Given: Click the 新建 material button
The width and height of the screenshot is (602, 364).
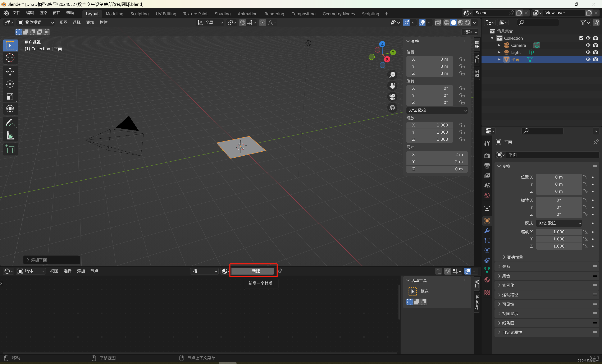Looking at the screenshot, I should (254, 271).
